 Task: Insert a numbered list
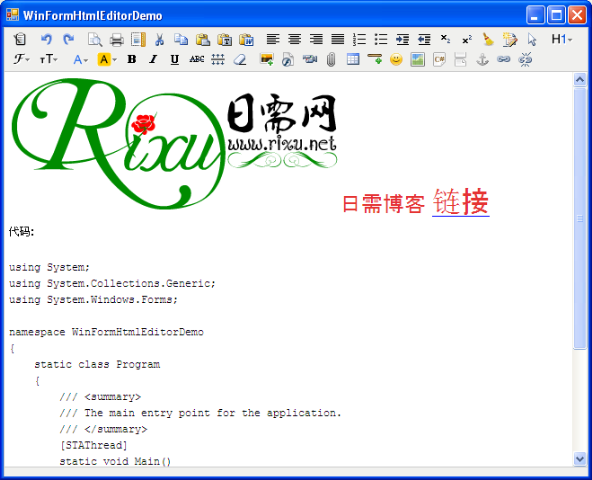coord(359,39)
